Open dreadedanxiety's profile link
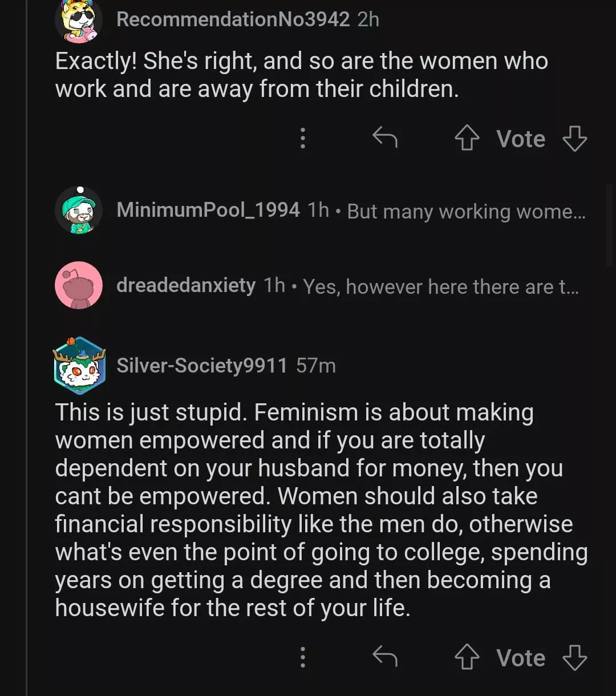The width and height of the screenshot is (616, 696). click(x=186, y=285)
